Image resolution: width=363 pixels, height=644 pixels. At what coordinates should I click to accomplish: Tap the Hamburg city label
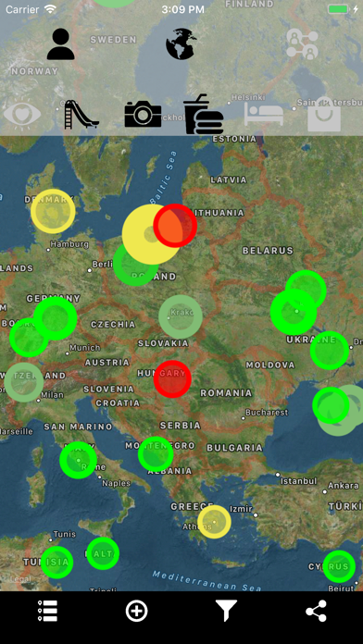[69, 244]
